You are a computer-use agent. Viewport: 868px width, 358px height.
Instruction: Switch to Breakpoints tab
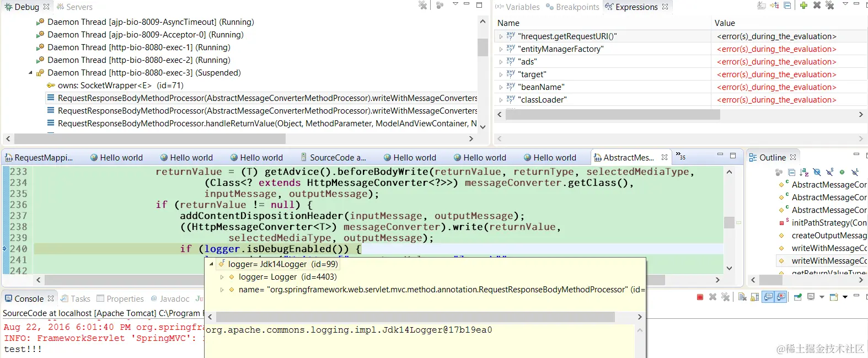click(x=572, y=7)
